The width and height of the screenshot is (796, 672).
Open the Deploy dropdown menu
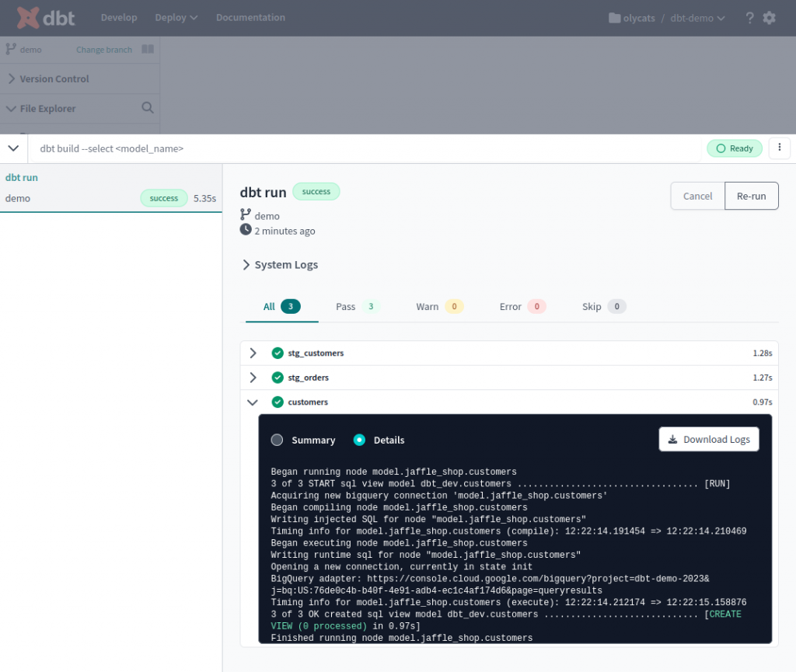176,18
